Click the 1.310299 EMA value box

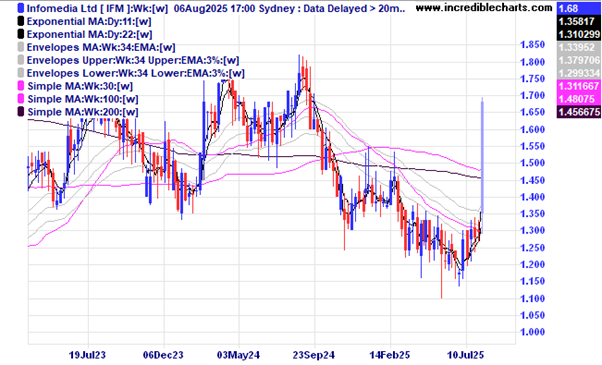pyautogui.click(x=579, y=34)
